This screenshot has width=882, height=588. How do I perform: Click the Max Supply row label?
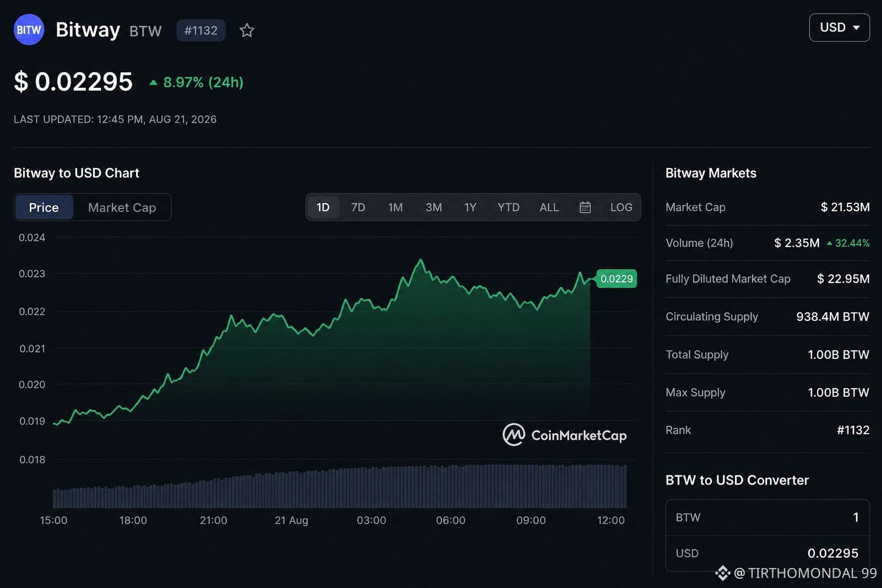pos(695,392)
